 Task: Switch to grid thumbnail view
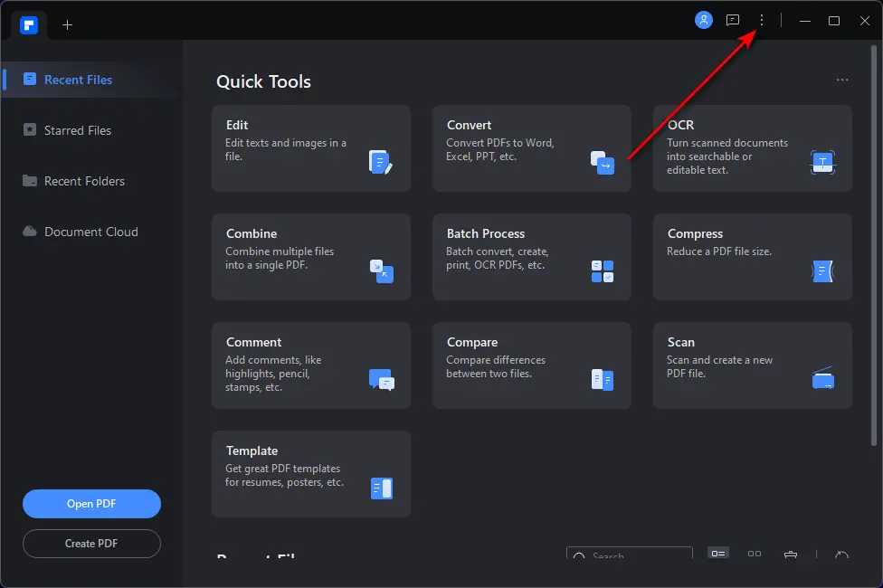[x=755, y=555]
